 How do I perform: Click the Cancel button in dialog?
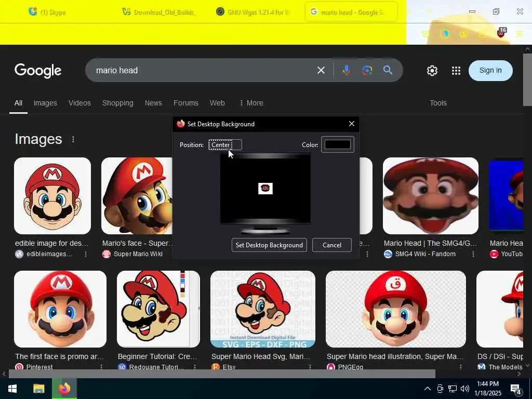pyautogui.click(x=332, y=245)
